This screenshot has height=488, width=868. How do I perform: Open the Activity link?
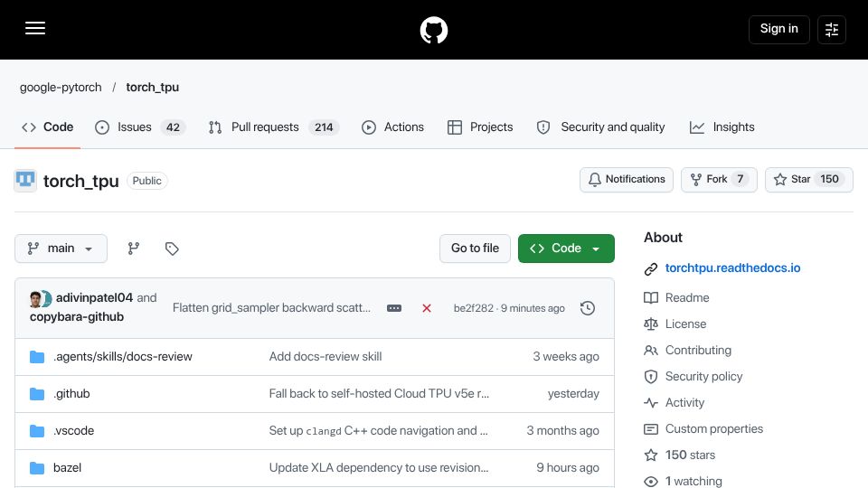[684, 403]
